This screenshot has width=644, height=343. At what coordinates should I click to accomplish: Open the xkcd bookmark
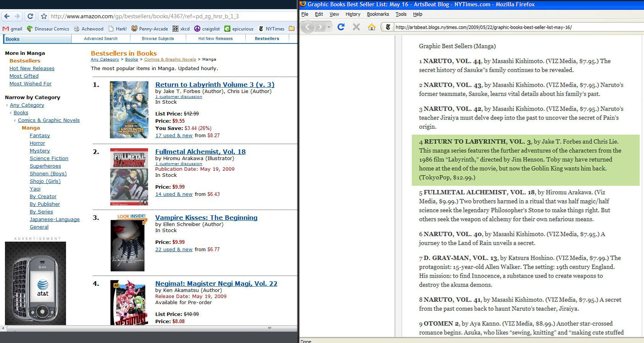click(181, 29)
